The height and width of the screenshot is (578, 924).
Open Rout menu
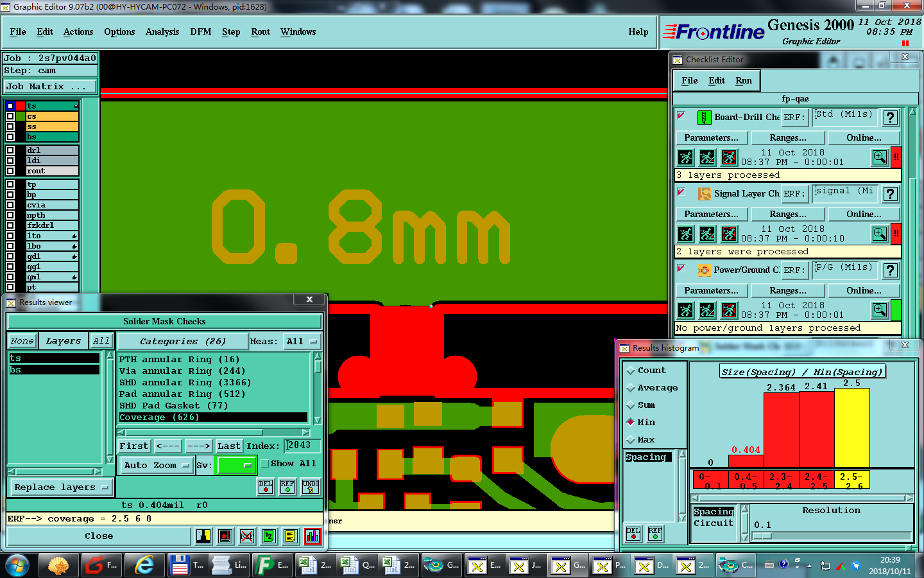(x=261, y=31)
